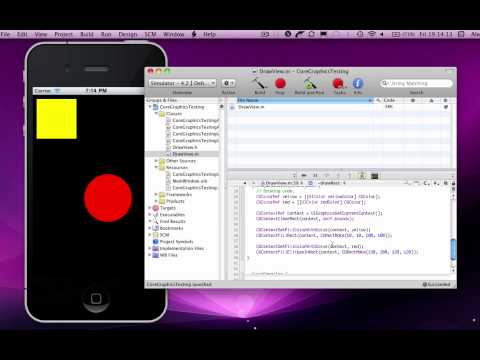Expand the Other Sources group
This screenshot has height=360, width=480.
coord(156,161)
